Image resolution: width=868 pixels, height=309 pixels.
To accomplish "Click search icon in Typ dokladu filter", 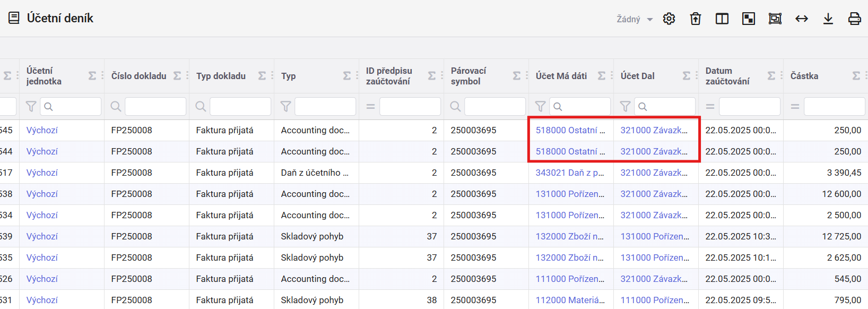I will pos(201,107).
